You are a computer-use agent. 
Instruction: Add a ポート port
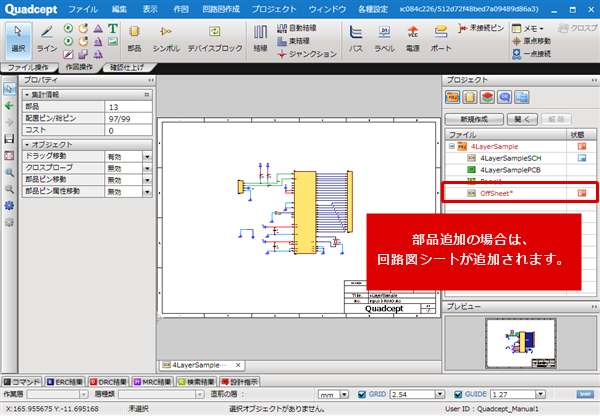pyautogui.click(x=441, y=40)
